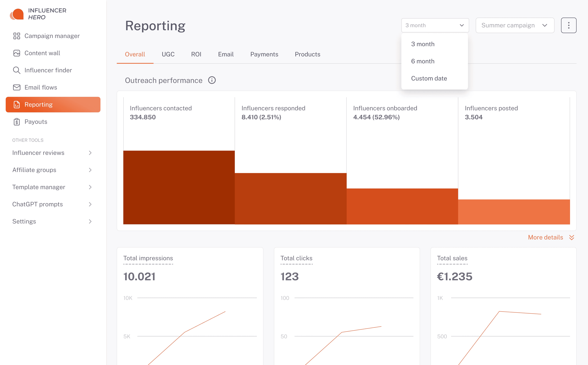Click the Reporting sidebar document icon
This screenshot has width=588, height=365.
click(17, 104)
